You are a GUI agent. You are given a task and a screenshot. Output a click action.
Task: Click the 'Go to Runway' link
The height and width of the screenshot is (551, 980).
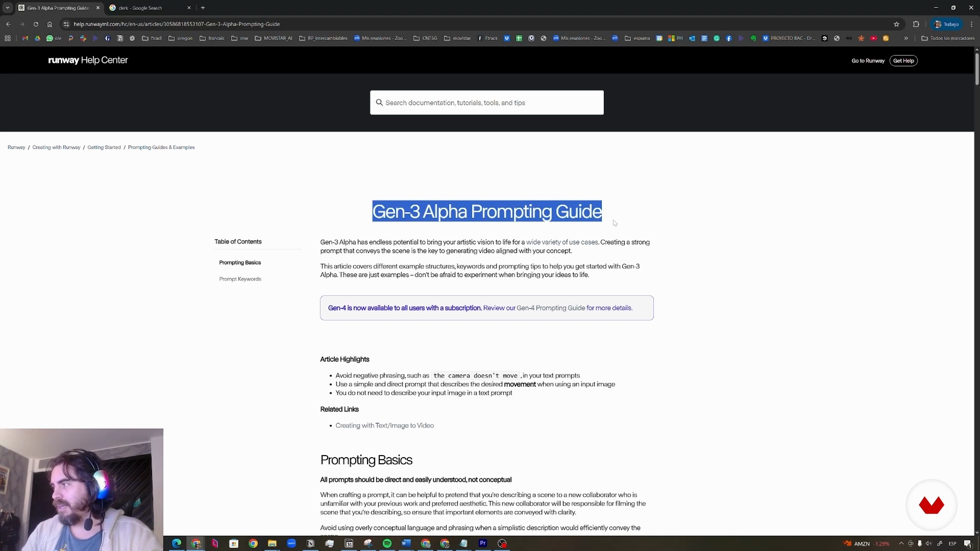tap(868, 61)
